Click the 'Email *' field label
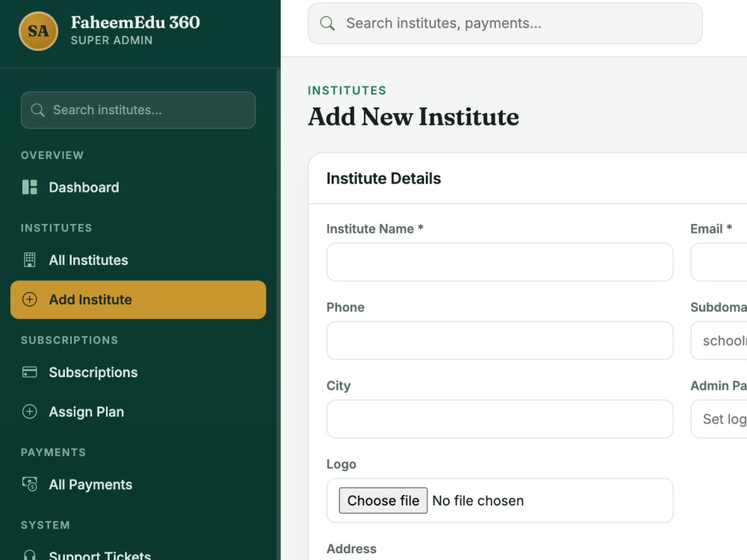This screenshot has width=747, height=560. pyautogui.click(x=711, y=228)
